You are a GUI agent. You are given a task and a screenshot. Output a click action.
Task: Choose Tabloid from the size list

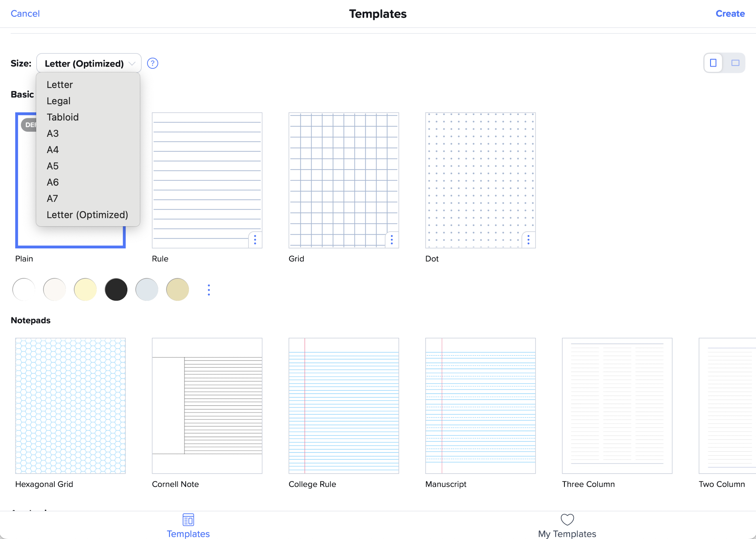pos(63,117)
